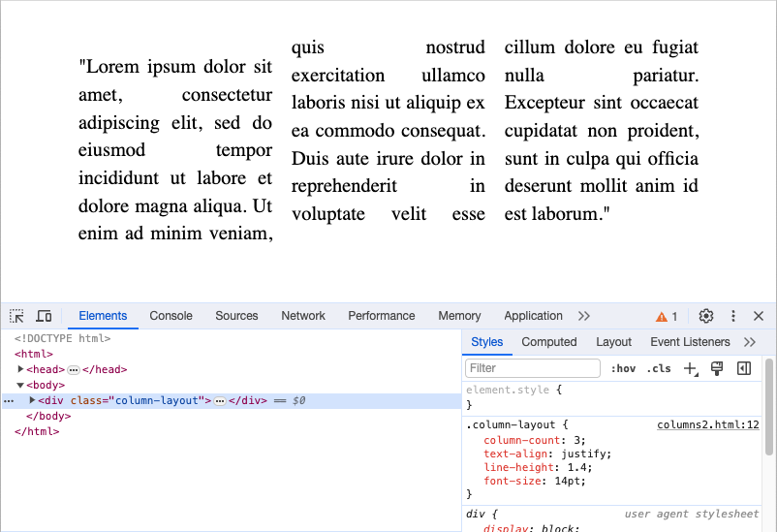The width and height of the screenshot is (777, 532).
Task: Switch to the Console tab
Action: coord(171,316)
